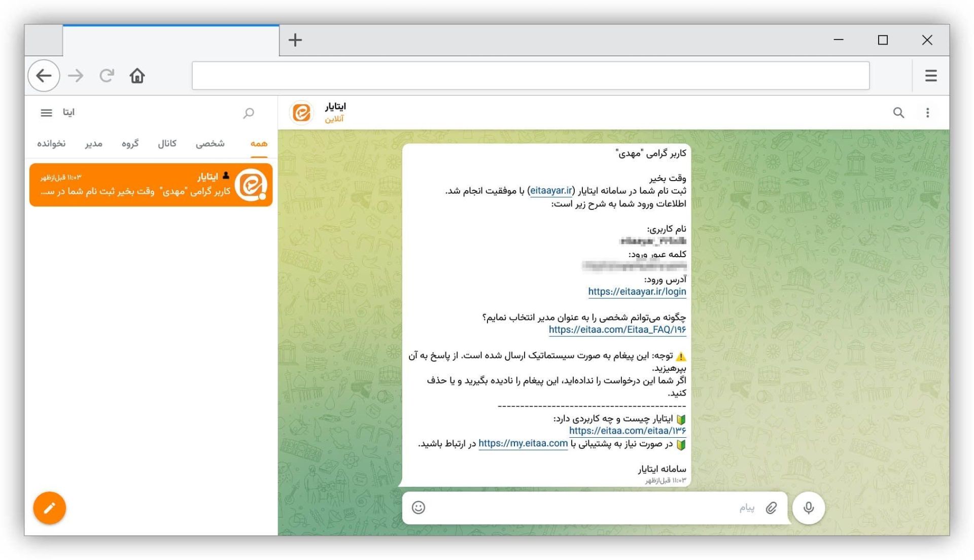This screenshot has width=974, height=560.
Task: Open the https://eitaayar.ir/login link
Action: click(637, 292)
